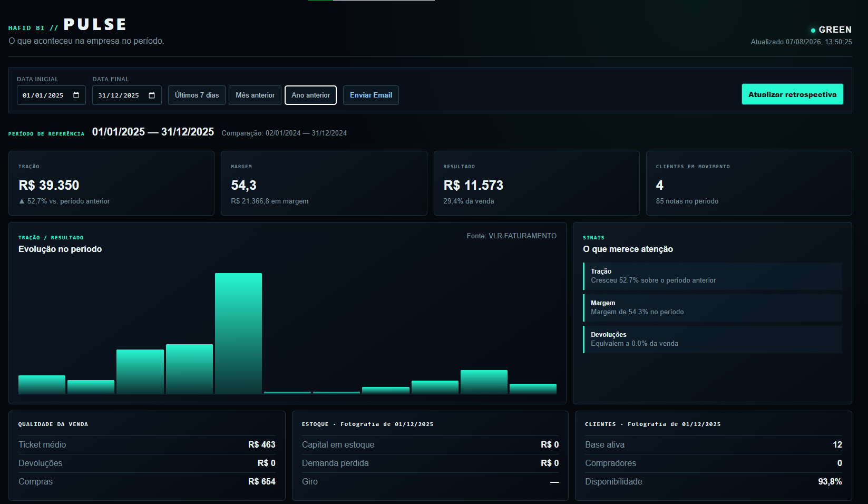Choose the Mês anterior preset
Image resolution: width=868 pixels, height=504 pixels.
(255, 95)
